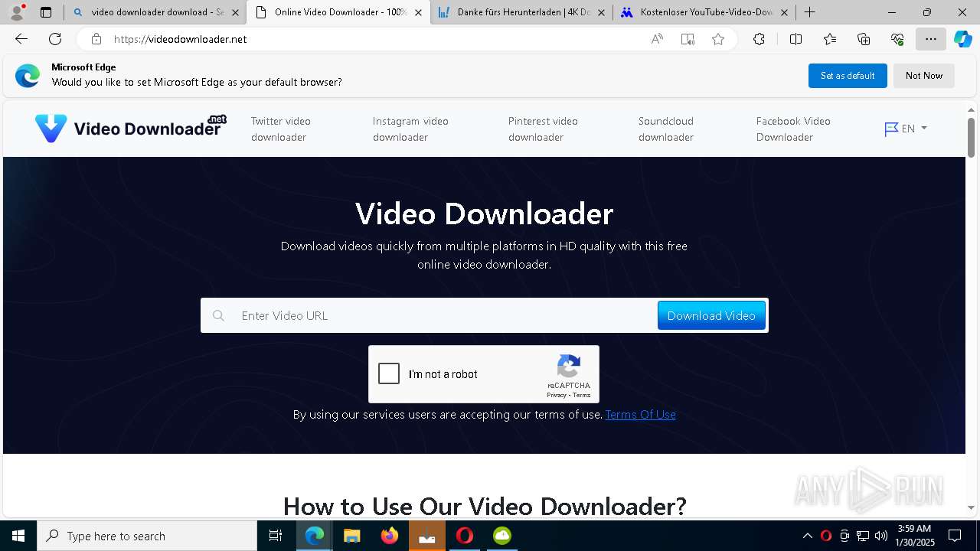Click the page vertical scrollbar thumb
The height and width of the screenshot is (551, 980).
(971, 138)
